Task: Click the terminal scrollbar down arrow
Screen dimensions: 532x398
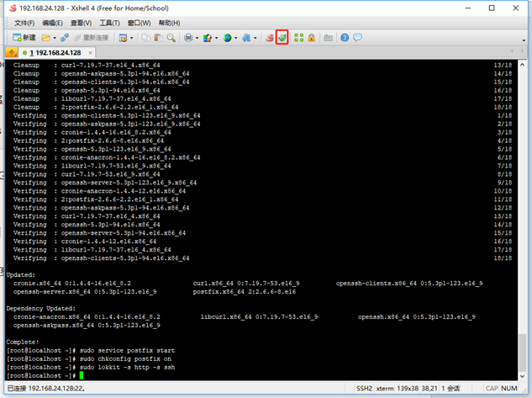Action: click(522, 376)
